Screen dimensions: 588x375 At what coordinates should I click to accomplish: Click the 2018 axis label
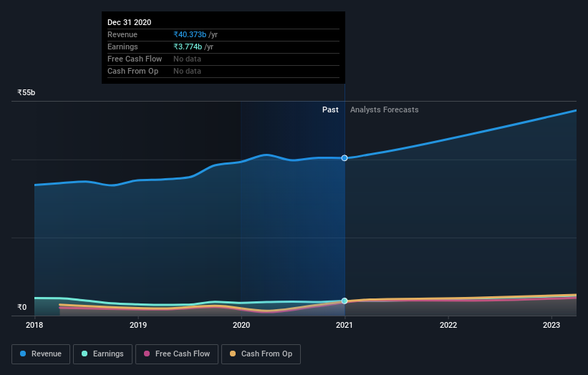34,325
